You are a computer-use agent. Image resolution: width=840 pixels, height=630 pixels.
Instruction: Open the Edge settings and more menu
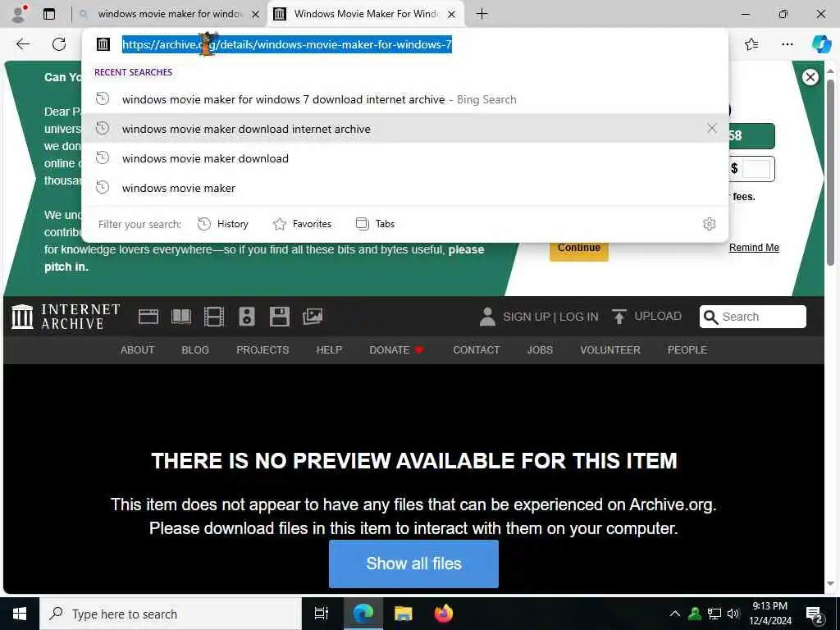pyautogui.click(x=787, y=44)
